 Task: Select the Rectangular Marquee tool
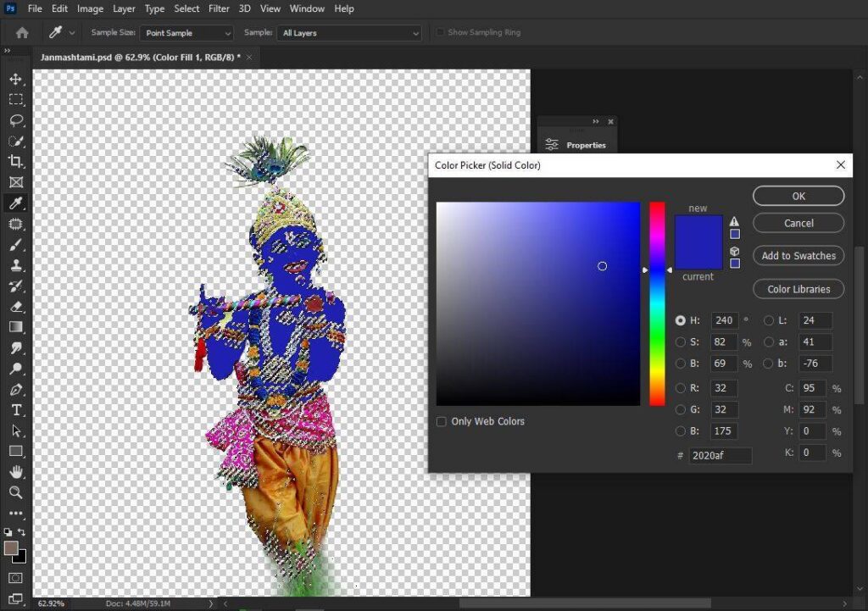(x=15, y=100)
